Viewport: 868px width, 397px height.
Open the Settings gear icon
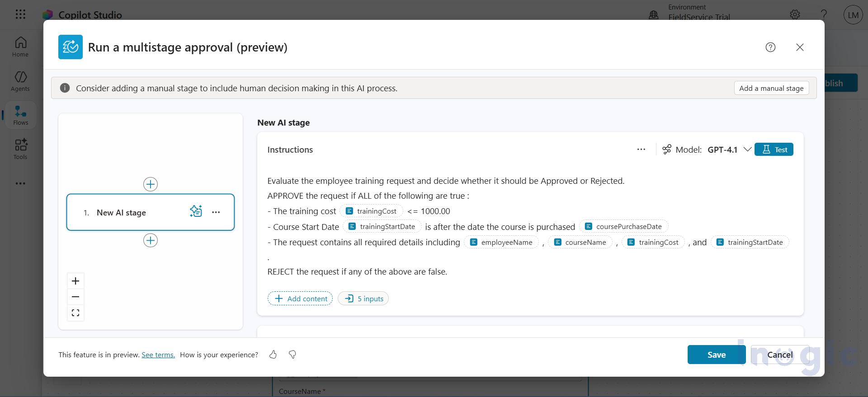point(795,14)
